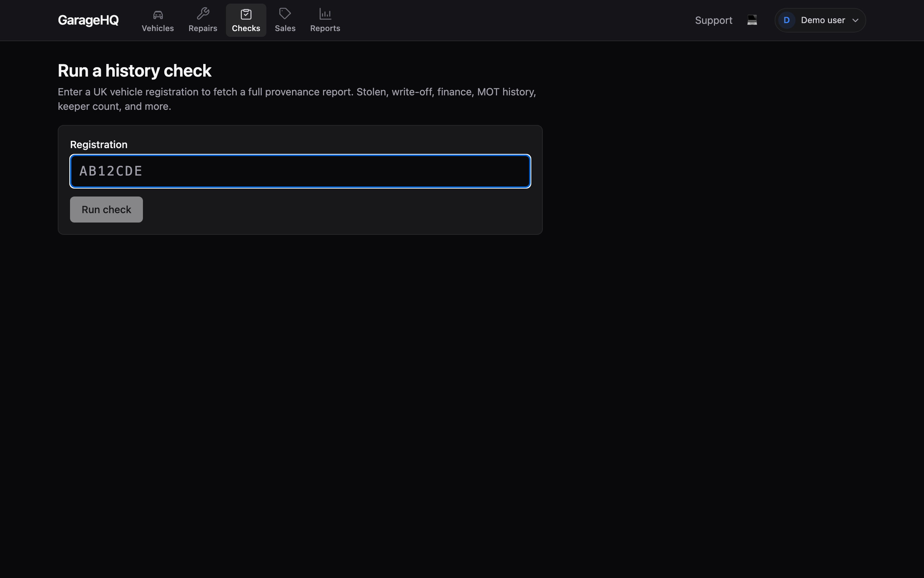Open the Support link

[713, 20]
